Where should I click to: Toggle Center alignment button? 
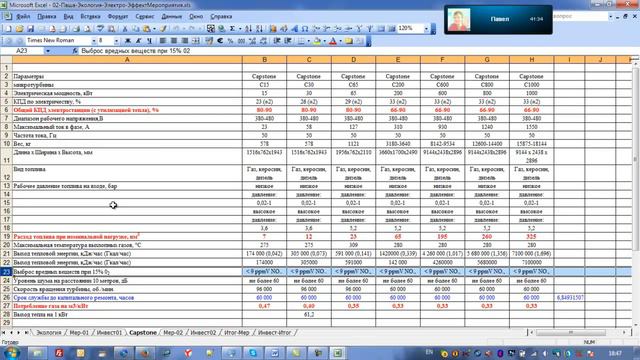(x=173, y=40)
